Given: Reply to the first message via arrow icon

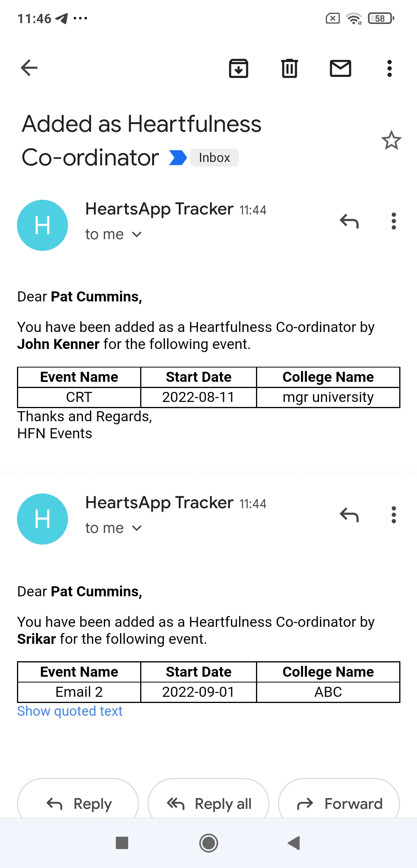Looking at the screenshot, I should point(349,221).
